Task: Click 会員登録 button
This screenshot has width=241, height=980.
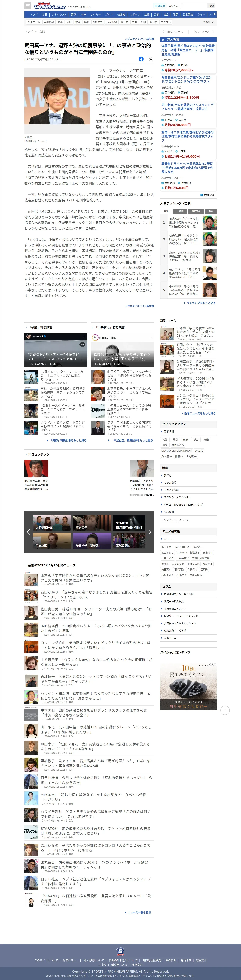Action: (x=160, y=6)
